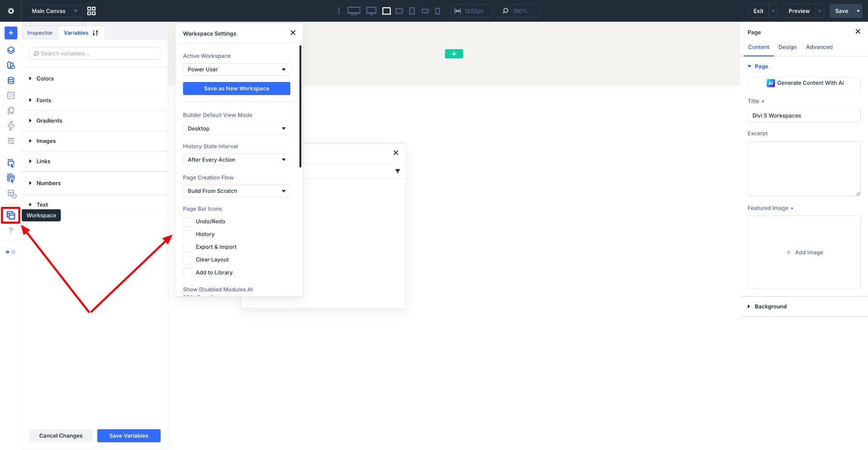Expand the Fonts variables group
The width and height of the screenshot is (868, 450).
click(95, 100)
